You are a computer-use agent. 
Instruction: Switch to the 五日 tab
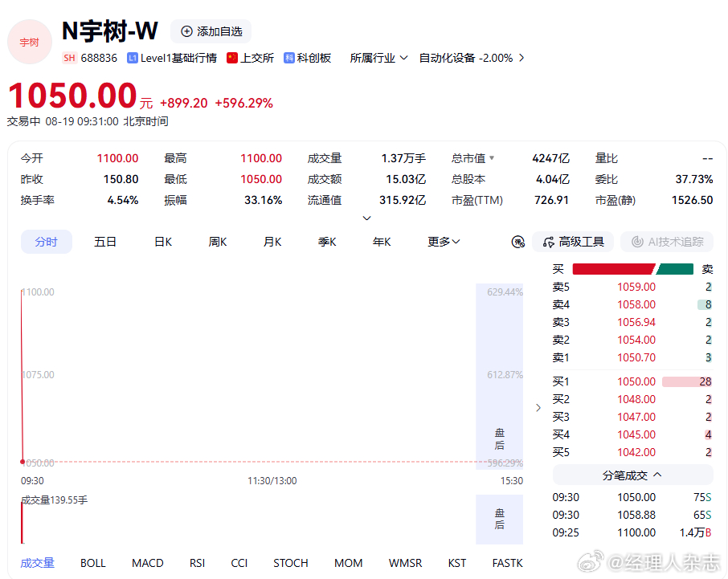[x=105, y=242]
